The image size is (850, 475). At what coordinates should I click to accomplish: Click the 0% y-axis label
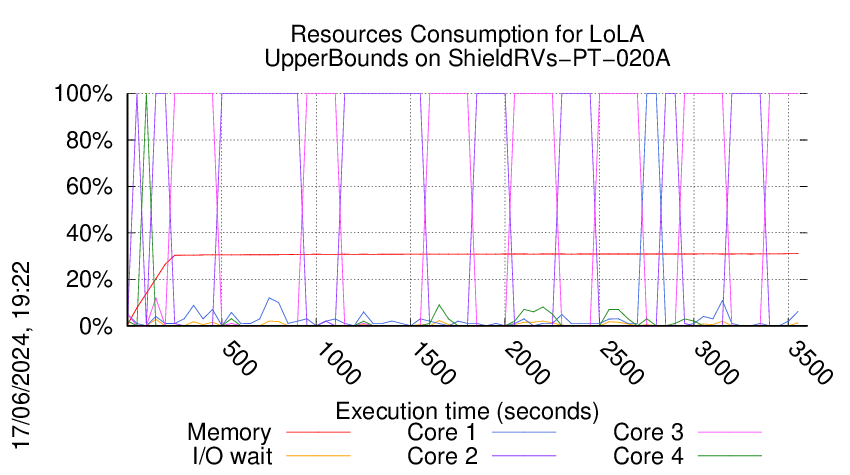point(96,326)
